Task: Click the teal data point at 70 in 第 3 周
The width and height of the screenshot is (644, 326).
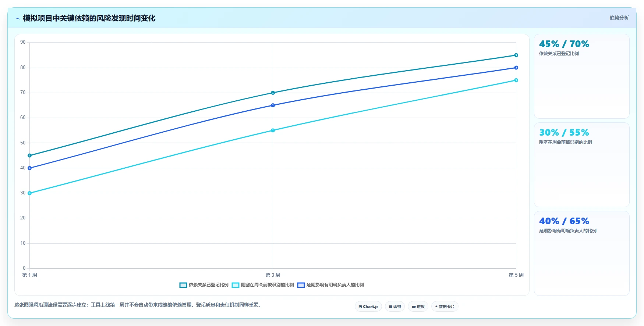Action: point(273,93)
